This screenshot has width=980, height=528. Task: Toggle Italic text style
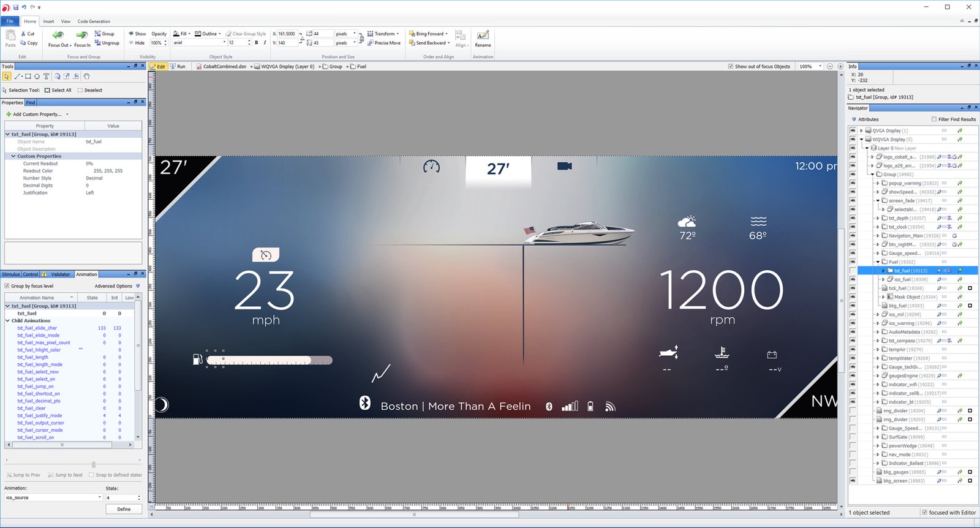[265, 43]
